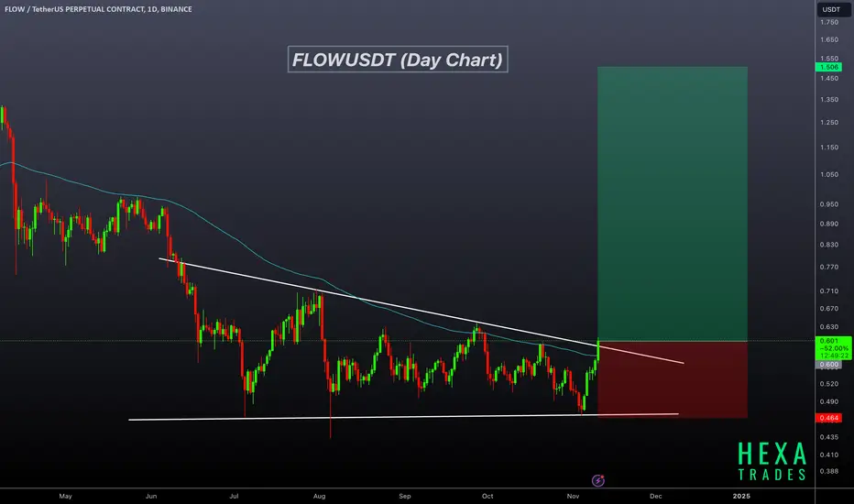Click the FLOW / TetherUS PERPETUAL CONTRACT symbol title
This screenshot has height=504, width=854.
coord(98,9)
